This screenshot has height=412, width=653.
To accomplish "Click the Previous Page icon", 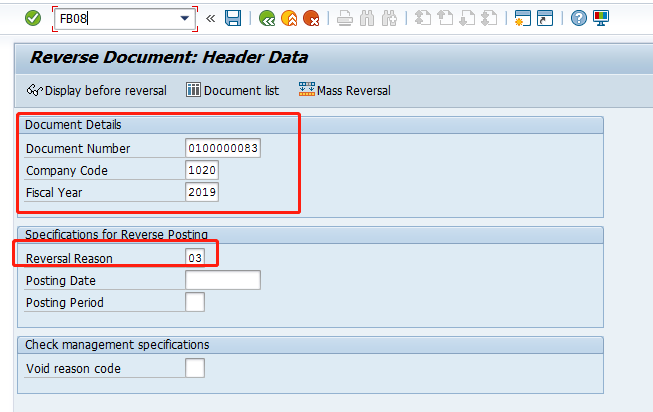I will [445, 18].
